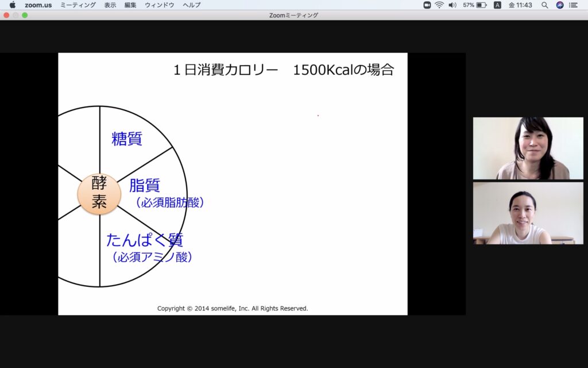Open the zoom.us application menu
This screenshot has width=588, height=368.
pos(39,5)
